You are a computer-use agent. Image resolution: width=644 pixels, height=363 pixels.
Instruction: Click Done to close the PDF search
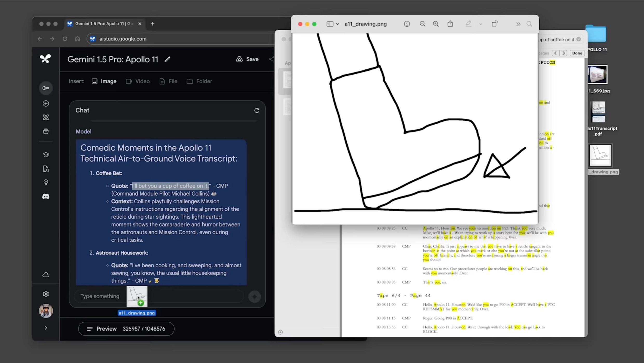[577, 53]
